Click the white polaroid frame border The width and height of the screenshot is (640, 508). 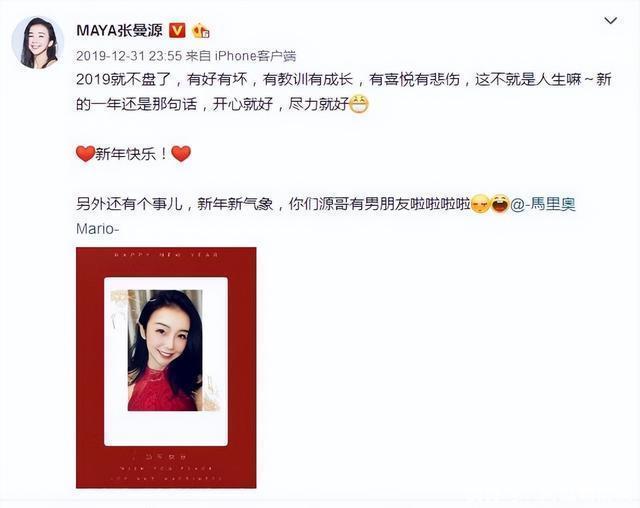(x=166, y=429)
